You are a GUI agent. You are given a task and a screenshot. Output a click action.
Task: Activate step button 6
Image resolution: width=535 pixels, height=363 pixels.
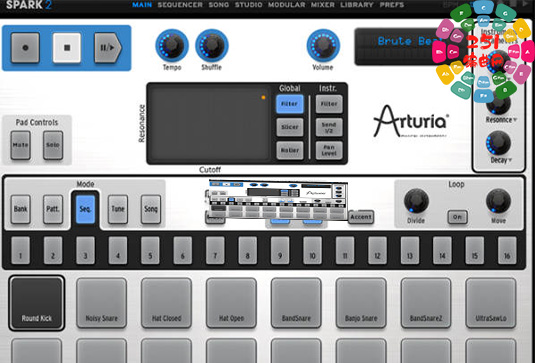[183, 251]
